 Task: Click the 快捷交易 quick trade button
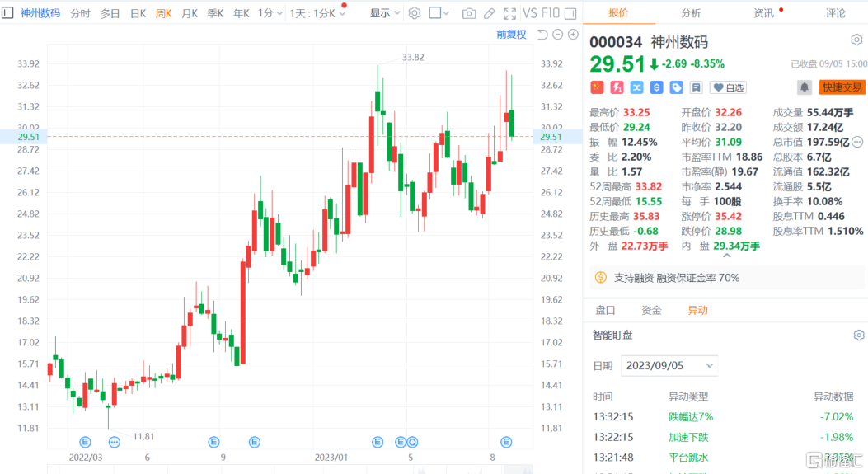(x=842, y=87)
